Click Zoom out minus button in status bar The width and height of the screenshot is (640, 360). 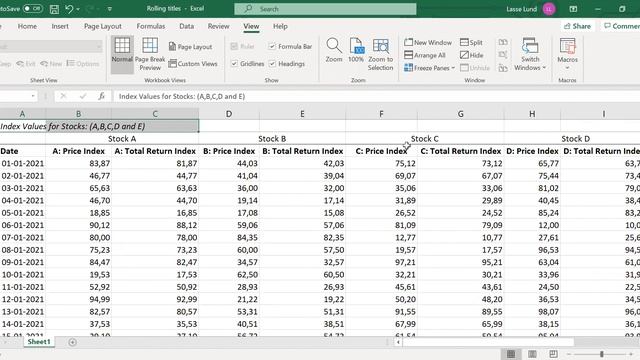(568, 354)
